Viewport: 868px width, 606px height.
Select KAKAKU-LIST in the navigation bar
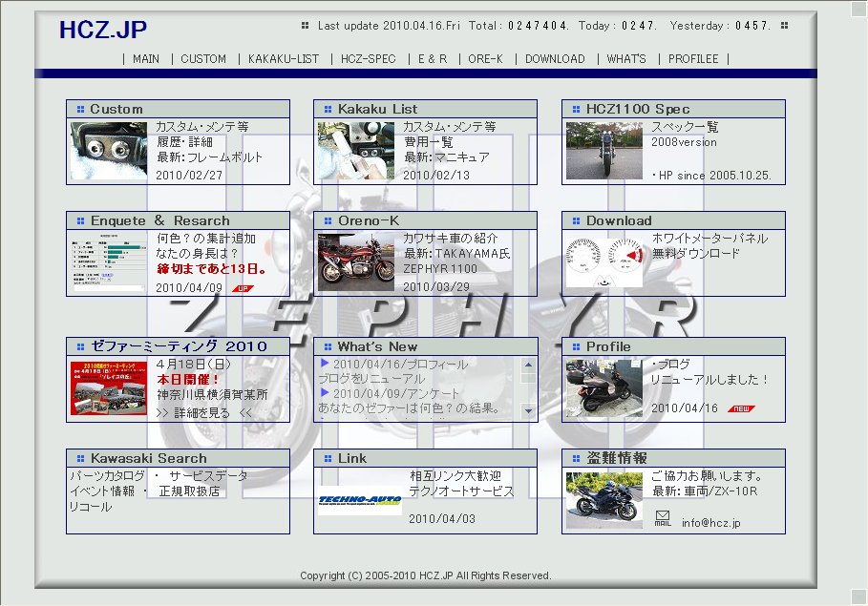pyautogui.click(x=284, y=59)
